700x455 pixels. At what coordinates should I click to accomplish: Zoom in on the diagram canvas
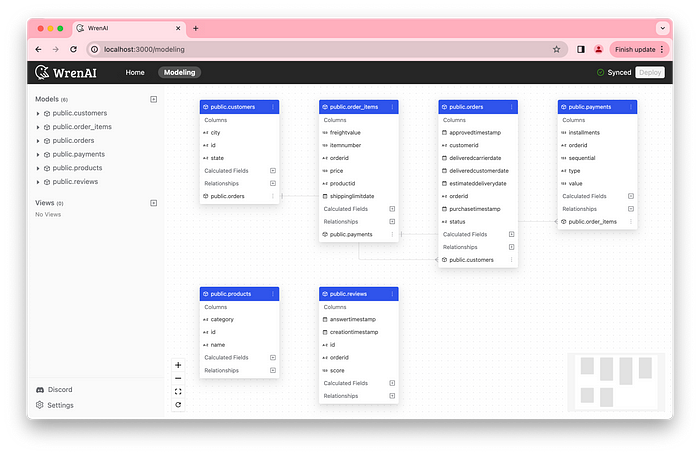[x=178, y=365]
